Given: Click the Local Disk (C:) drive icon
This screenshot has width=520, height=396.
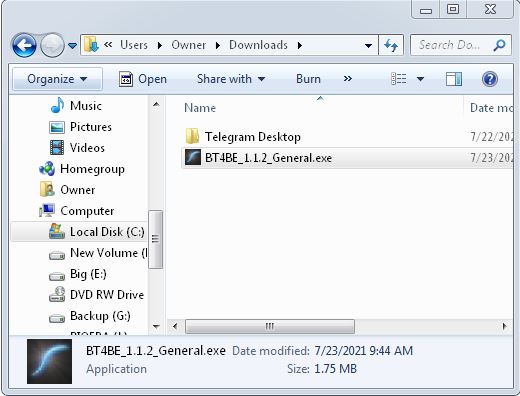Looking at the screenshot, I should coord(57,231).
